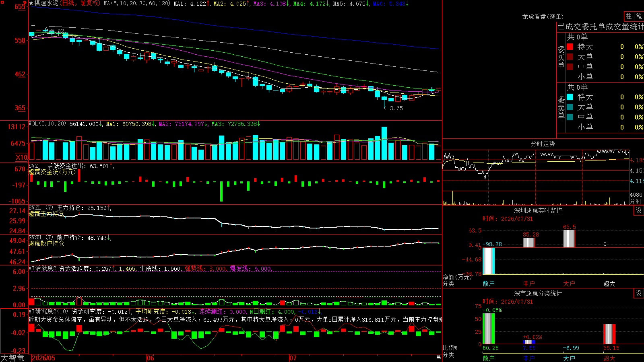Click the 主力持仓: 25.159 value

coord(82,208)
